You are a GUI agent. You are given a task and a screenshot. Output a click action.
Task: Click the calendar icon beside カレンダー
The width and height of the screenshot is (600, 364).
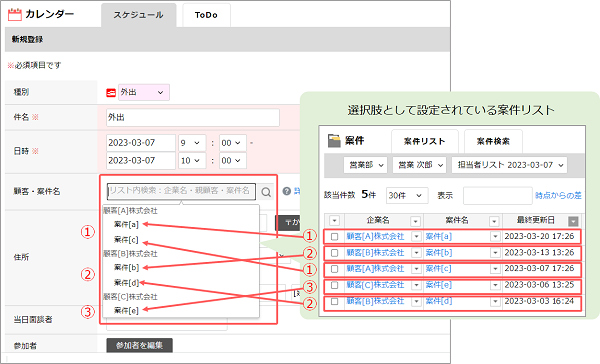tap(15, 15)
